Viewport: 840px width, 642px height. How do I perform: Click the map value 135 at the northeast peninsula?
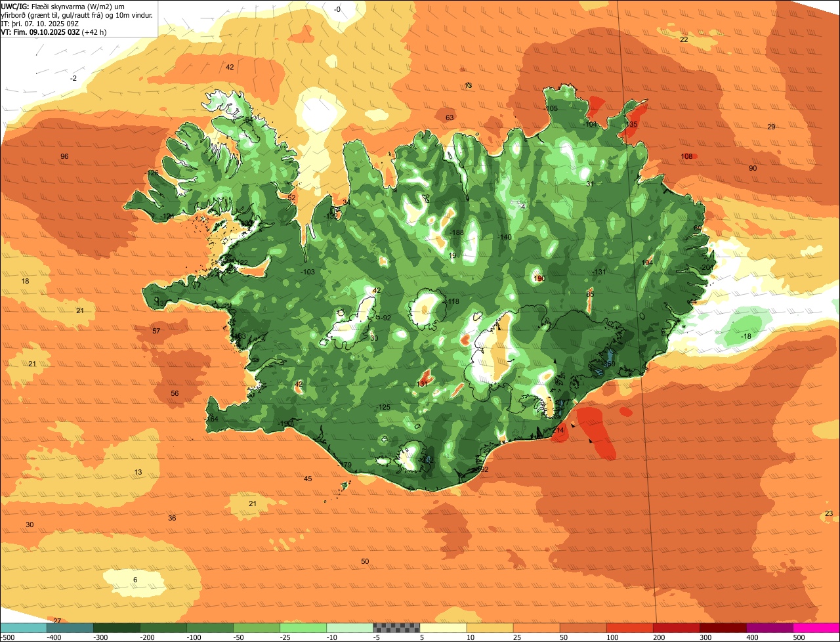point(631,124)
